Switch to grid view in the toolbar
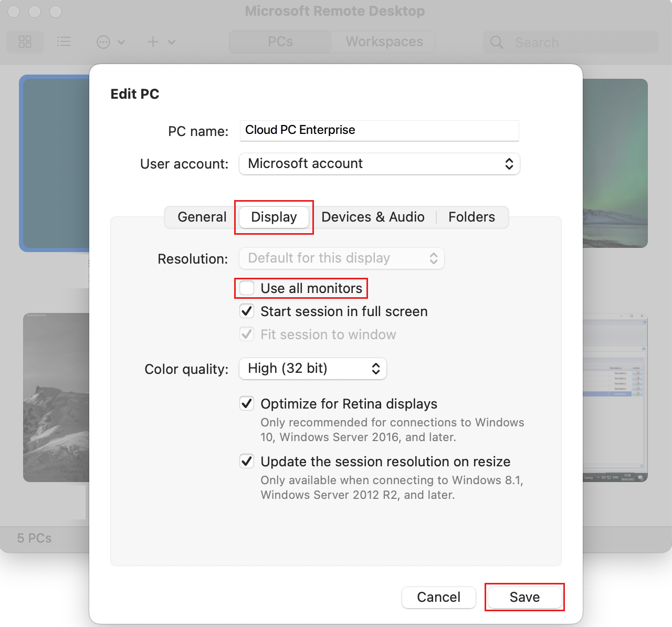 pos(25,41)
